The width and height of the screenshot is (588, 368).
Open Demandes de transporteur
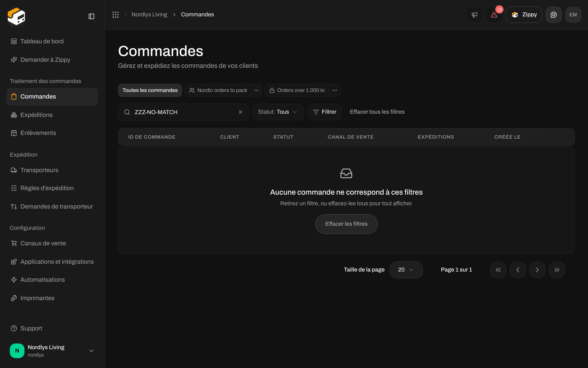pos(52,206)
